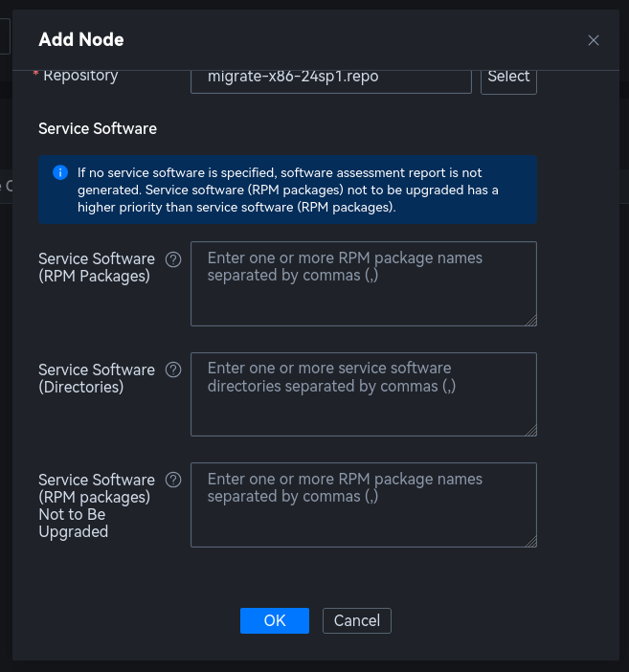Focus the RPM Packages text area
This screenshot has width=629, height=672.
tap(363, 283)
